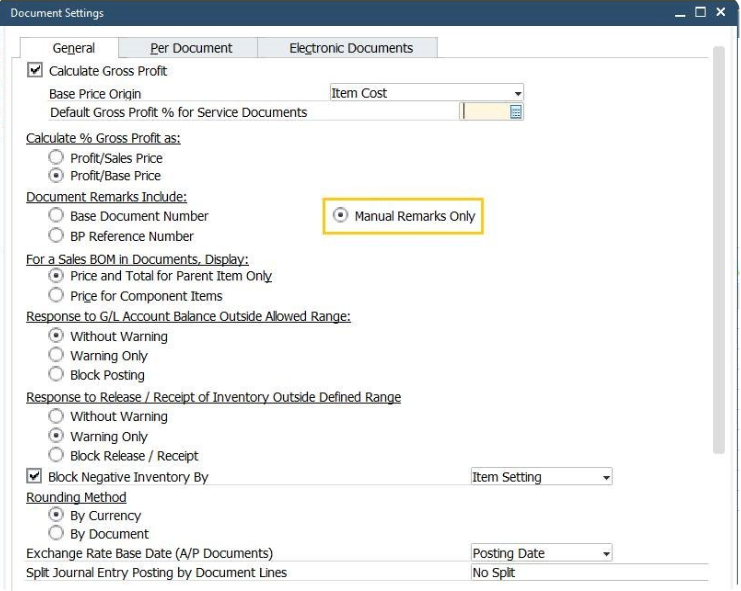The height and width of the screenshot is (591, 741).
Task: Uncheck Calculate Gross Profit checkbox
Action: [36, 71]
